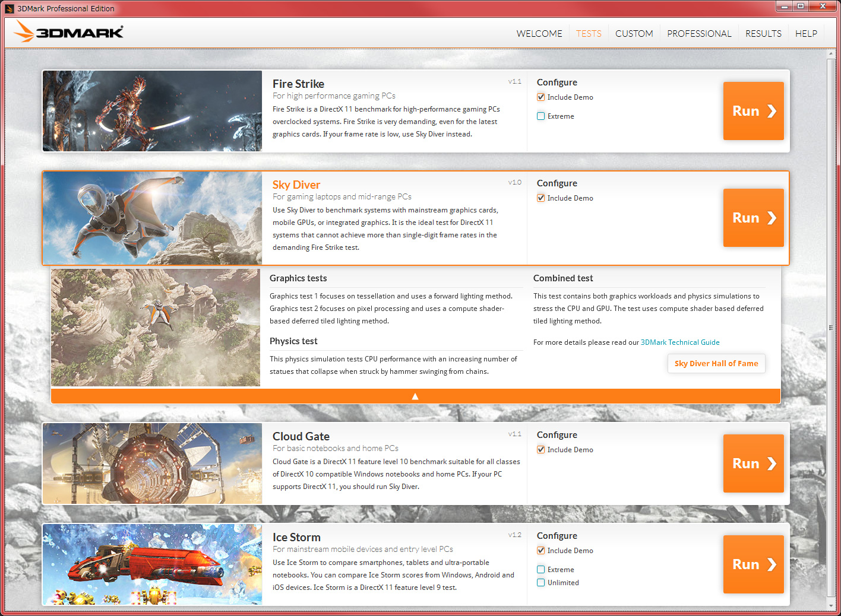Open the 3DMark Technical Guide link

click(680, 342)
